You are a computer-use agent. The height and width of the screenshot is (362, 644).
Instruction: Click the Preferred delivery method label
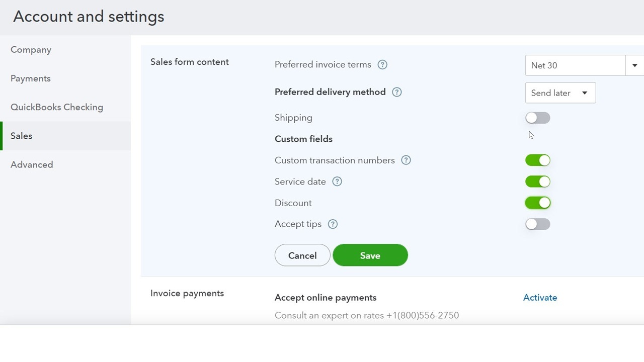[330, 92]
